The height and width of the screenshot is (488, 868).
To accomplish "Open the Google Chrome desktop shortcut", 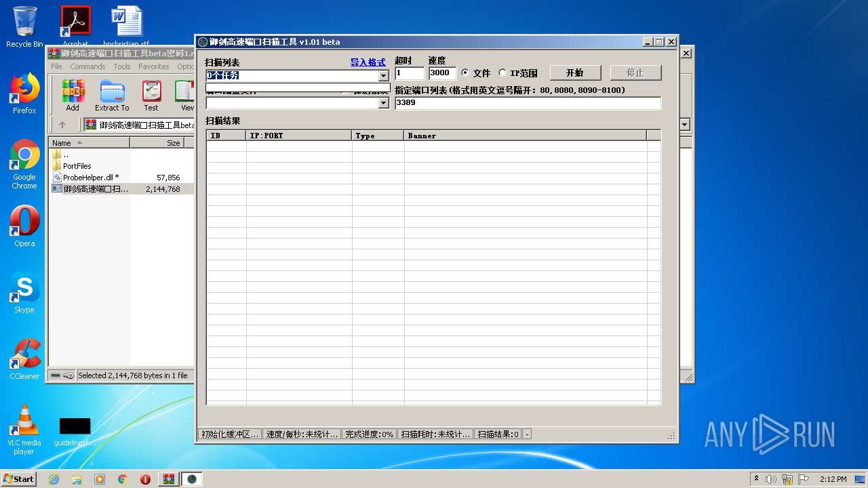I will [24, 165].
